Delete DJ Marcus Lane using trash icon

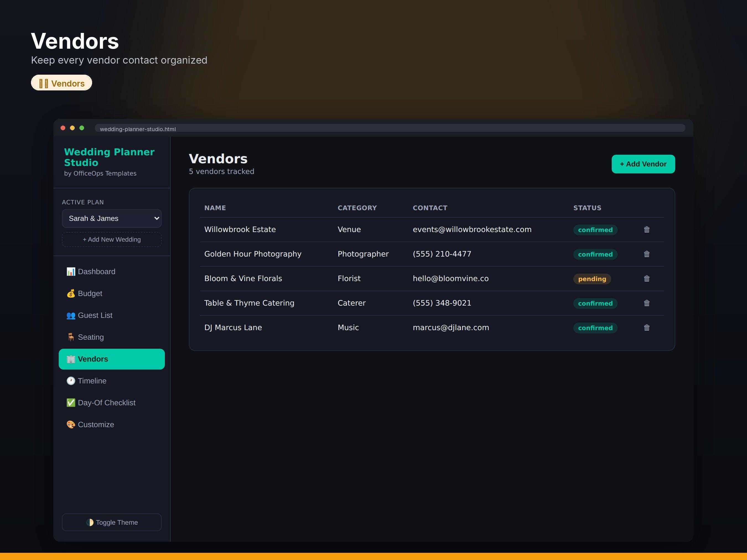coord(646,328)
